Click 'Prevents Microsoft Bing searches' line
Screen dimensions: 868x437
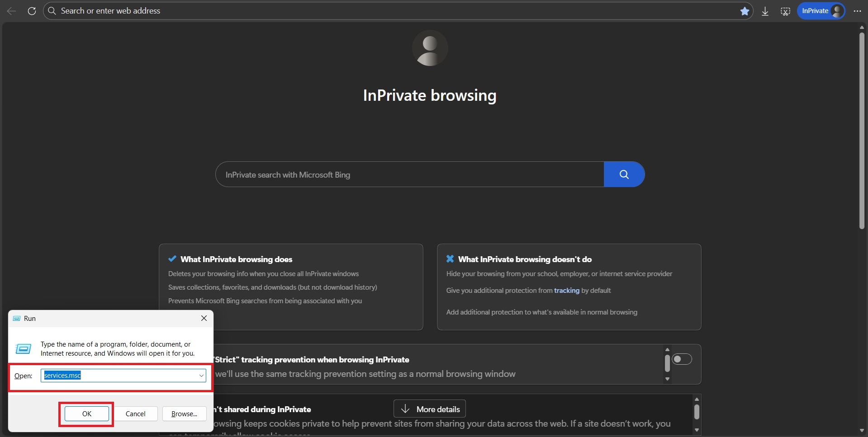click(x=265, y=301)
